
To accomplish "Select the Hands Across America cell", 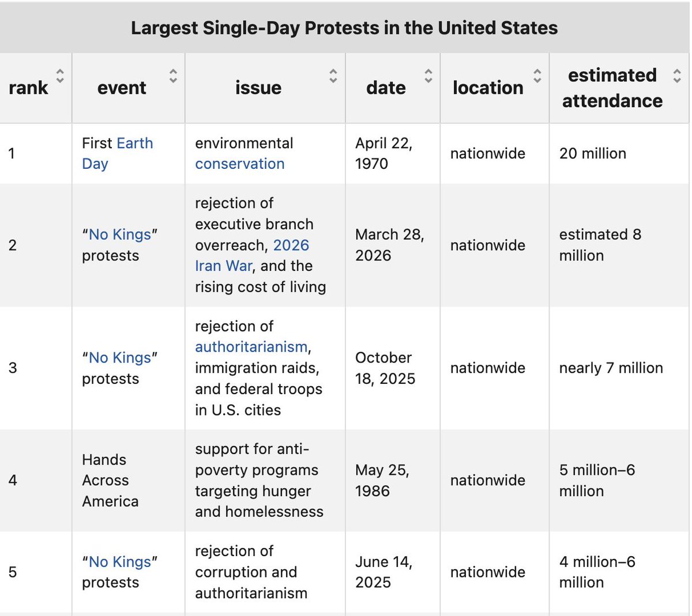I will pos(128,481).
